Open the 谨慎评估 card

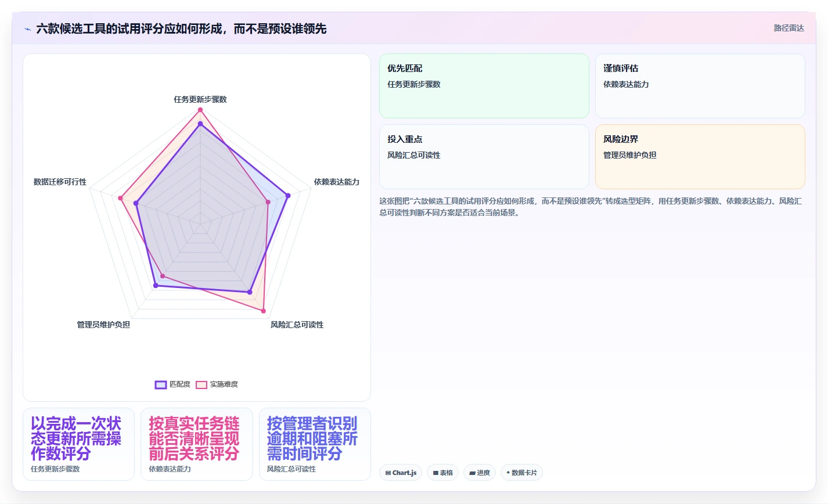(x=700, y=86)
